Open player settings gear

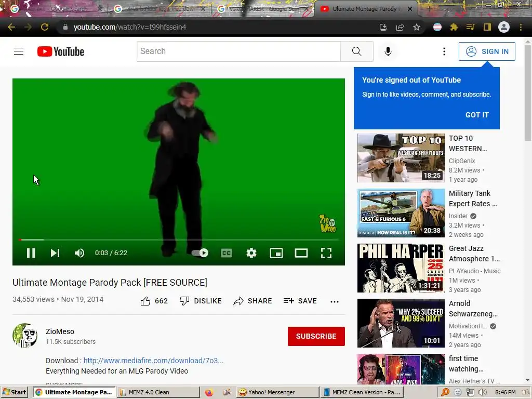click(251, 253)
